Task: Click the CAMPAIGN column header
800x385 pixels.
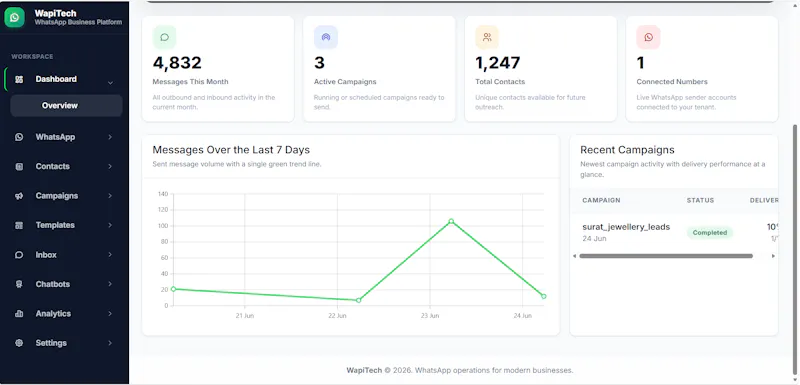Action: [601, 200]
